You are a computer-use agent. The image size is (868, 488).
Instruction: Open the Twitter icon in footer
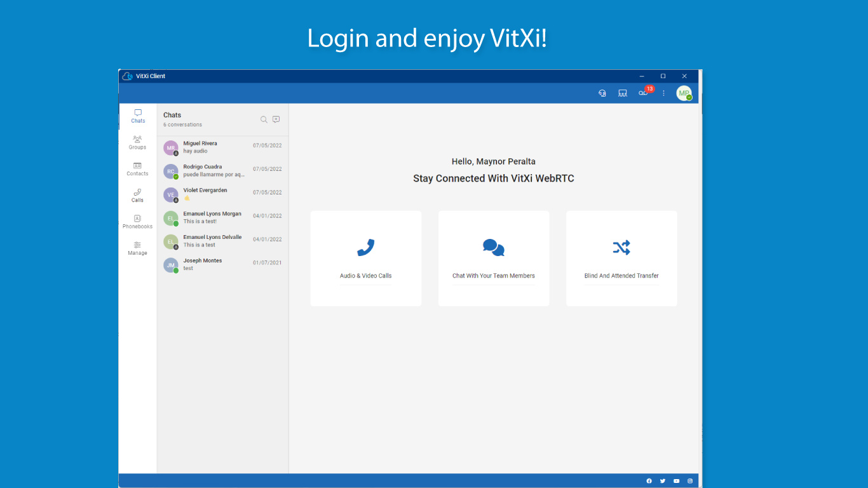click(x=663, y=481)
